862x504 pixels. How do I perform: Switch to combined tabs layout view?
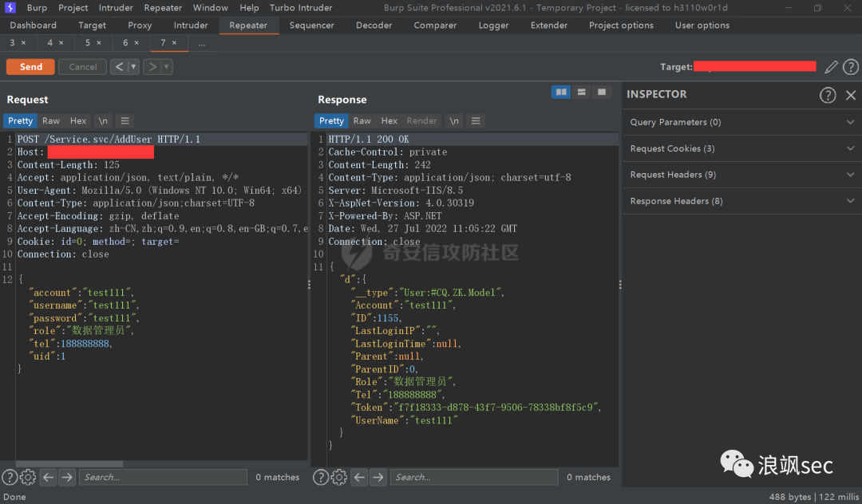(x=602, y=93)
